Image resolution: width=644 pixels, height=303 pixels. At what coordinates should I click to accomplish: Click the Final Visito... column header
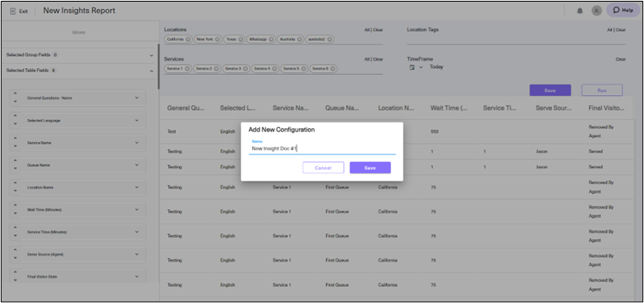(x=606, y=108)
